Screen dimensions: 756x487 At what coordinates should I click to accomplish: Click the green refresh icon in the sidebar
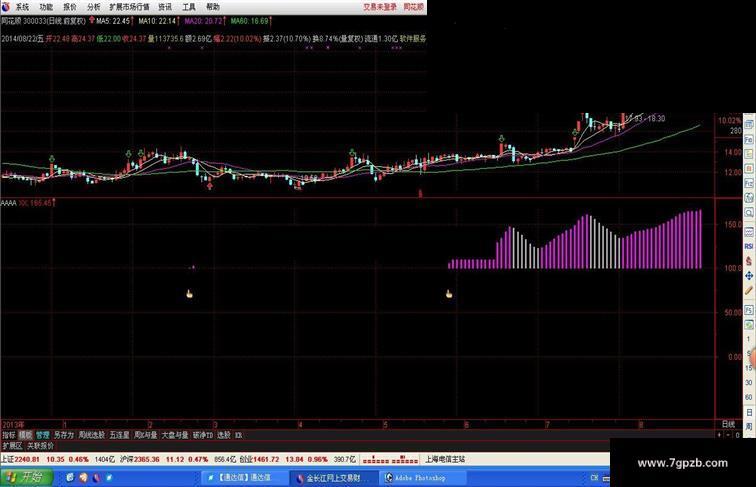749,325
